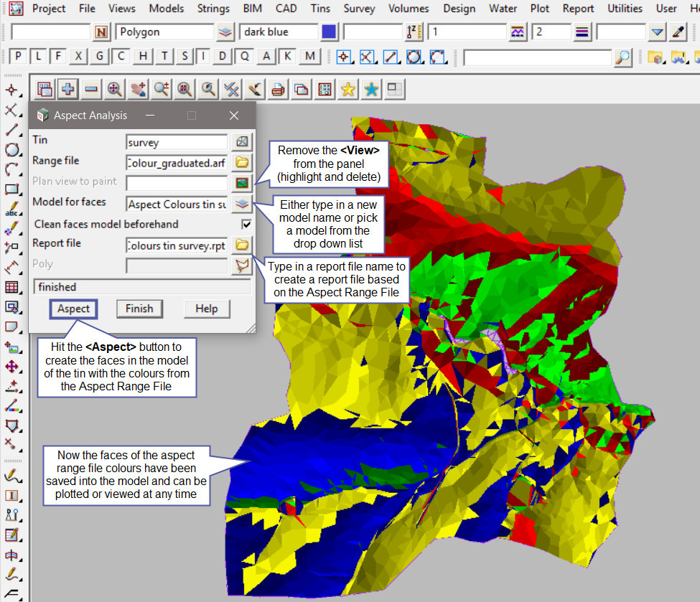The height and width of the screenshot is (602, 700).
Task: Click the Tin picker icon beside survey
Action: 243,142
